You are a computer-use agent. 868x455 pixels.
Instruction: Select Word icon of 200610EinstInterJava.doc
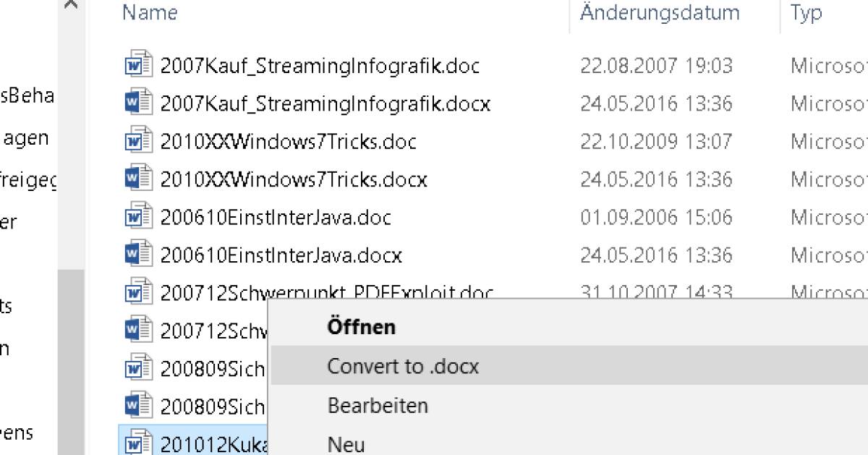pos(138,217)
